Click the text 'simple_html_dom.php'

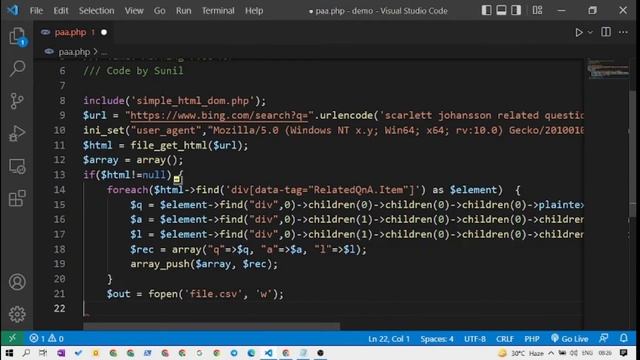tap(192, 101)
